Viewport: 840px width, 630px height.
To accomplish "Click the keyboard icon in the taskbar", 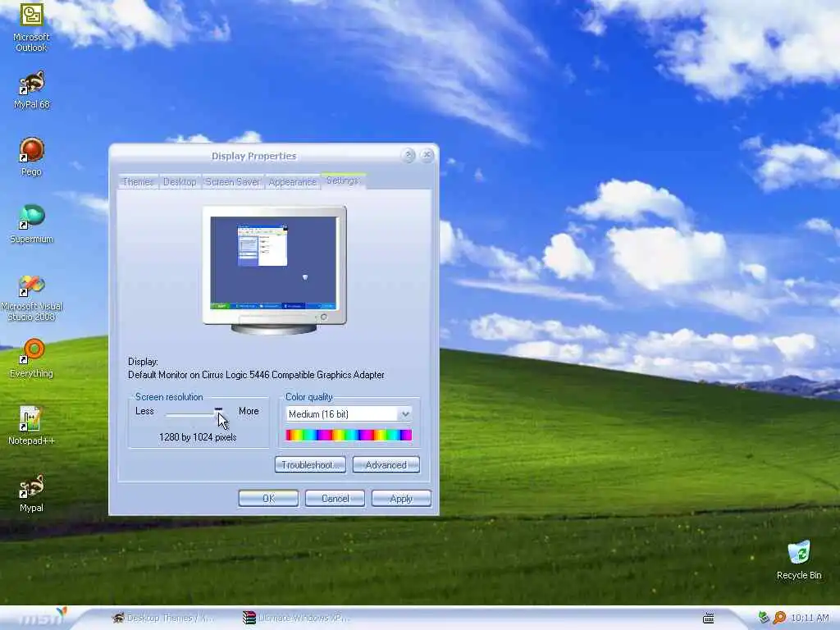I will click(708, 619).
